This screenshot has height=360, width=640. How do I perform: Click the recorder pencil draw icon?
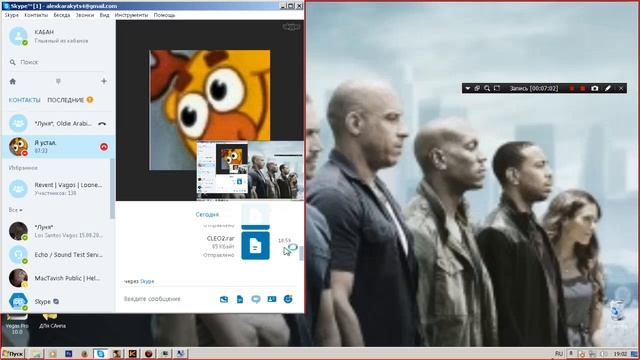pos(607,88)
